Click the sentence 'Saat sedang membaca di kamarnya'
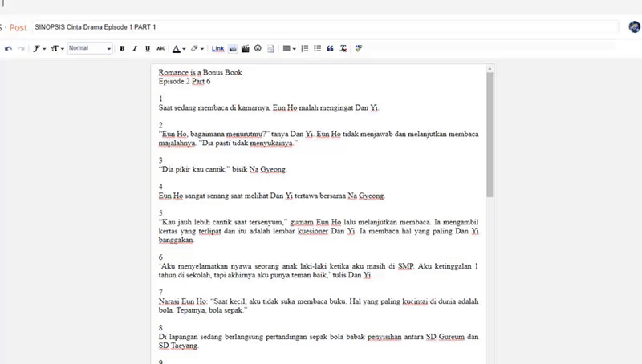 (x=214, y=107)
